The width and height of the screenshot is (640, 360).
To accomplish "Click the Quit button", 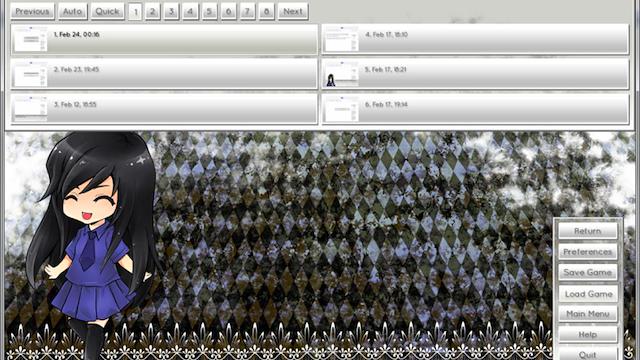I will [x=588, y=354].
